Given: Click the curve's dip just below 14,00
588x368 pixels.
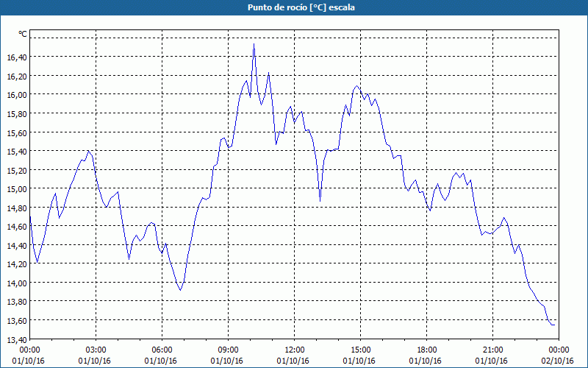Looking at the screenshot, I should (180, 290).
